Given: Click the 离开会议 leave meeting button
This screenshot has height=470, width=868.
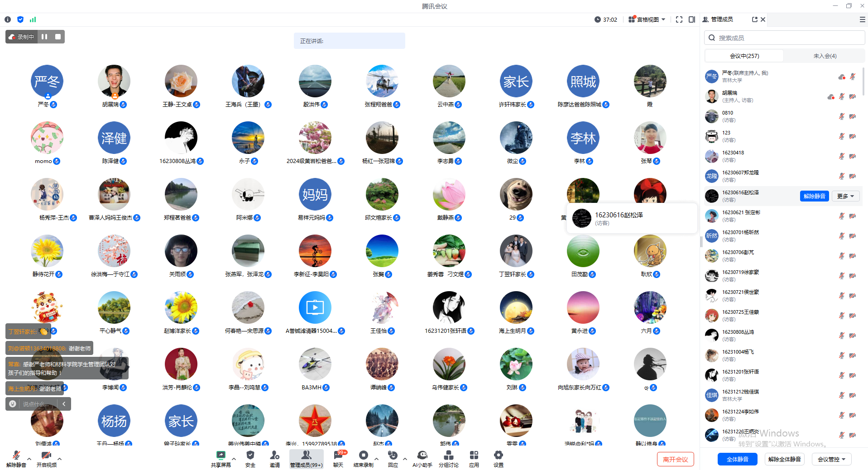Looking at the screenshot, I should tap(675, 459).
